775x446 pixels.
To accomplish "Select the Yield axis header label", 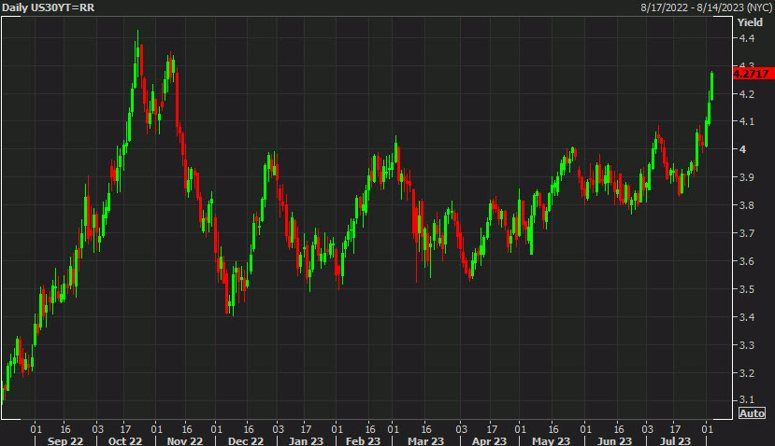I will tap(751, 21).
